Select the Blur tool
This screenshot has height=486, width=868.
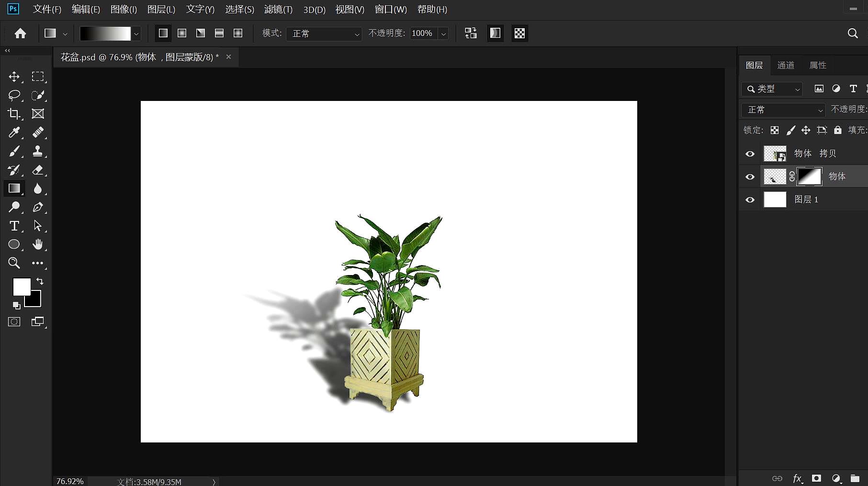pyautogui.click(x=38, y=188)
